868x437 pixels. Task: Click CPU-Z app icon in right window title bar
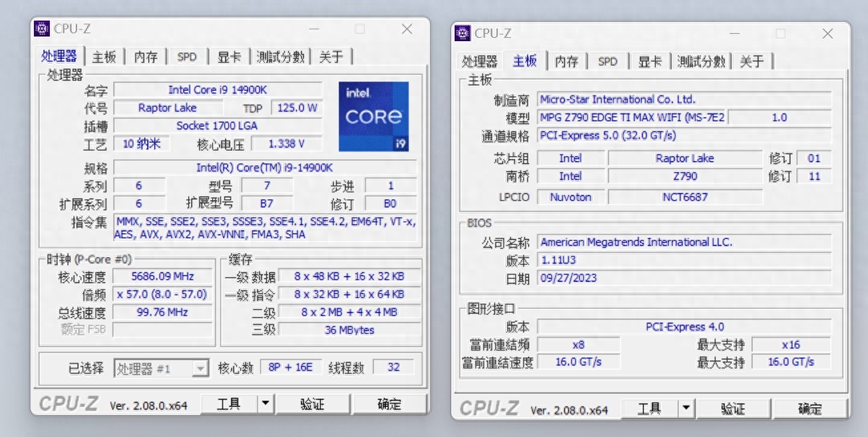[x=463, y=33]
